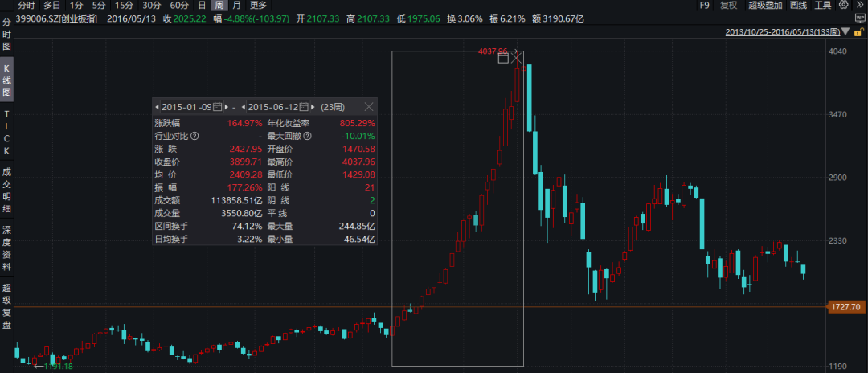Switch to monthly 月 tab
Screen dimensions: 868x373
(x=236, y=6)
